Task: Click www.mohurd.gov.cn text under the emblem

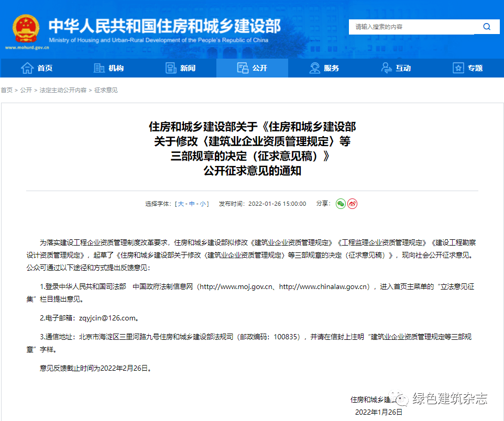Action: click(x=27, y=48)
